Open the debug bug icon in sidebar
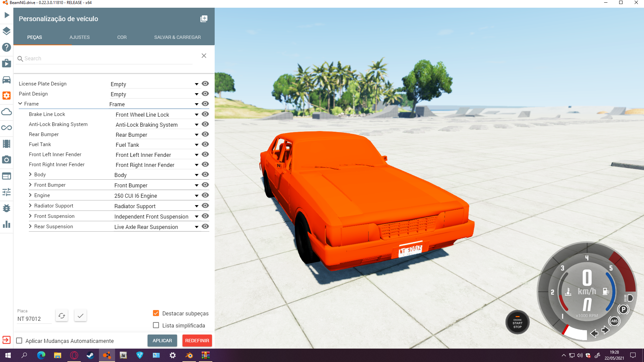Image resolution: width=644 pixels, height=362 pixels. click(x=6, y=208)
